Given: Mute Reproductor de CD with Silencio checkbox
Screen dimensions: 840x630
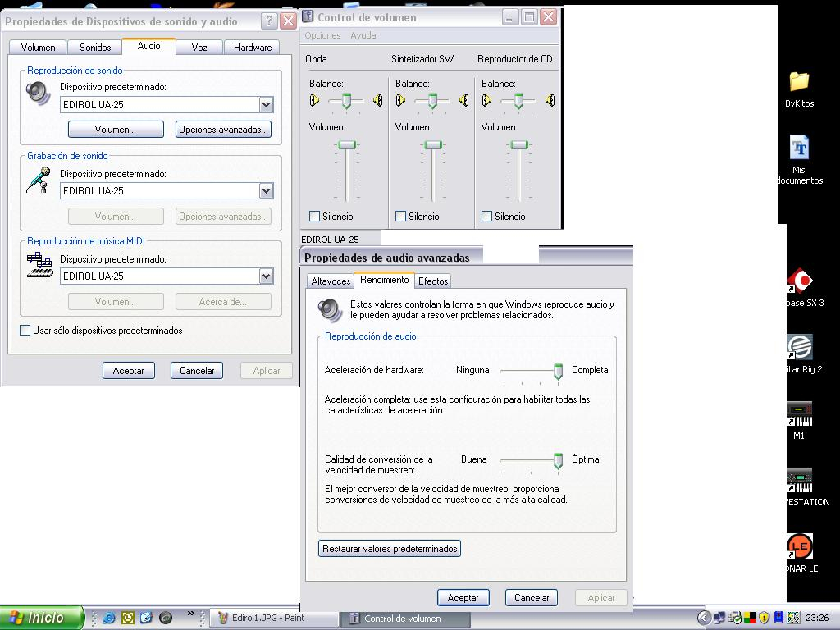Looking at the screenshot, I should point(486,216).
